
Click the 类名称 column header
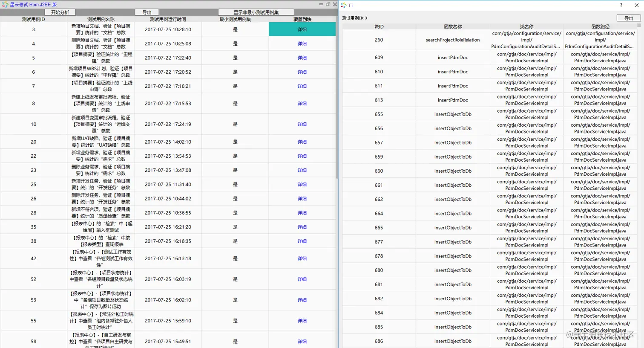point(527,26)
